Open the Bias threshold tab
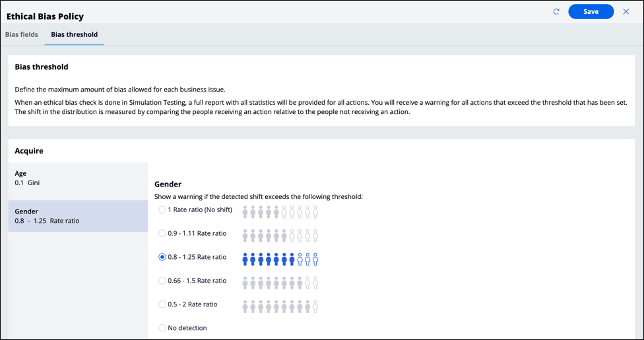The height and width of the screenshot is (340, 644). pos(74,34)
